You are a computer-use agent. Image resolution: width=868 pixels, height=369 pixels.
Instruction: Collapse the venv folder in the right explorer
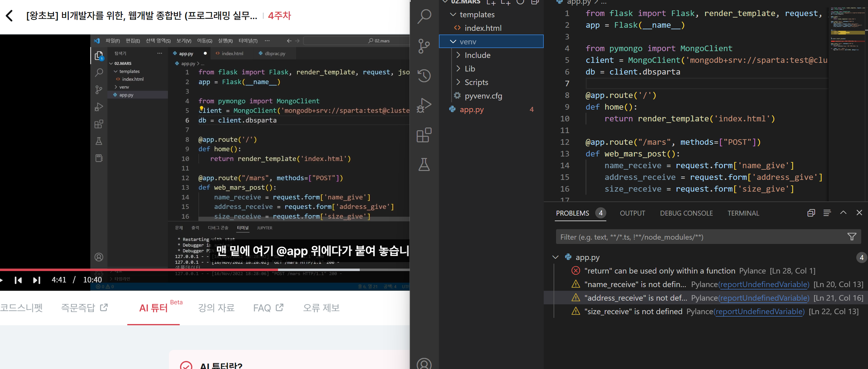[453, 41]
